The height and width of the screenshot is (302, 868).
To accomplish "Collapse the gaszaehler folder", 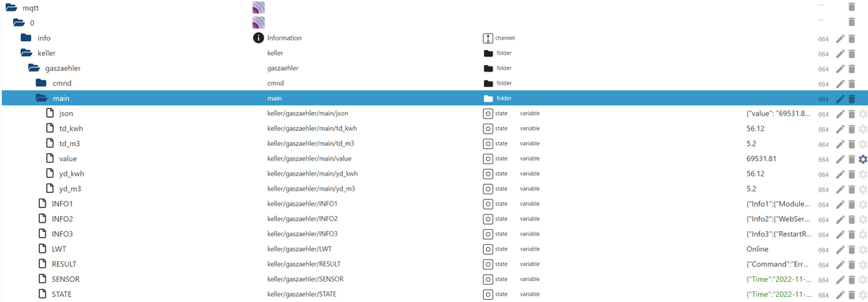I will [34, 68].
